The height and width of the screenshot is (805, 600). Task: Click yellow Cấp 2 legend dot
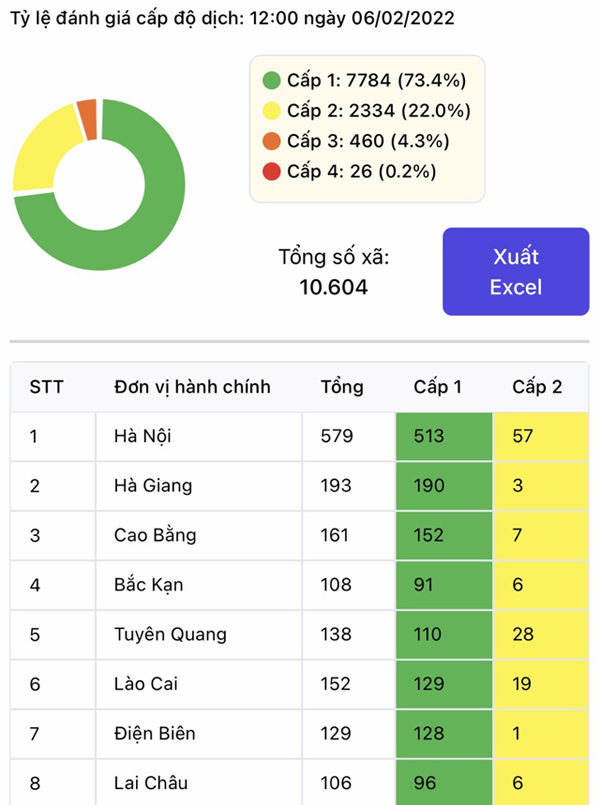pos(271,111)
